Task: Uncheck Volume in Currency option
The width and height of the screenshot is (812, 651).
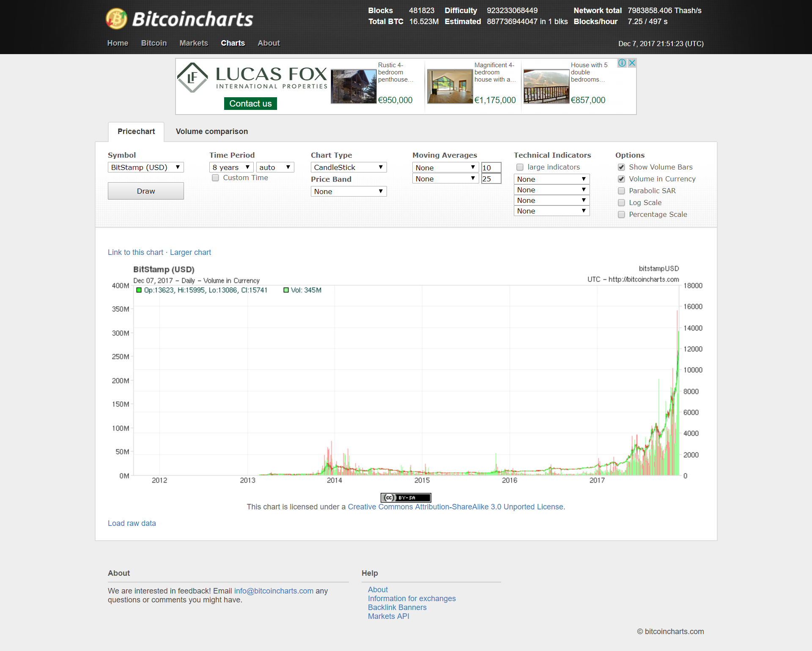Action: point(621,179)
